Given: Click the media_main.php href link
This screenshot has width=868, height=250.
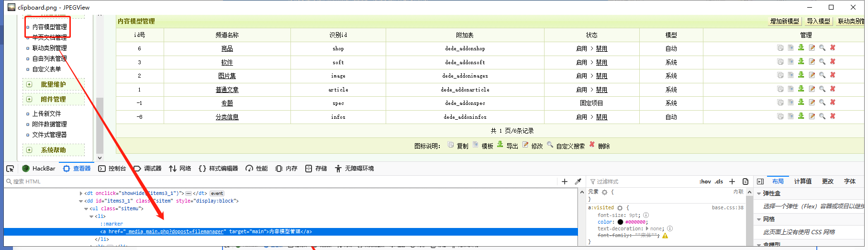Looking at the screenshot, I should (174, 232).
